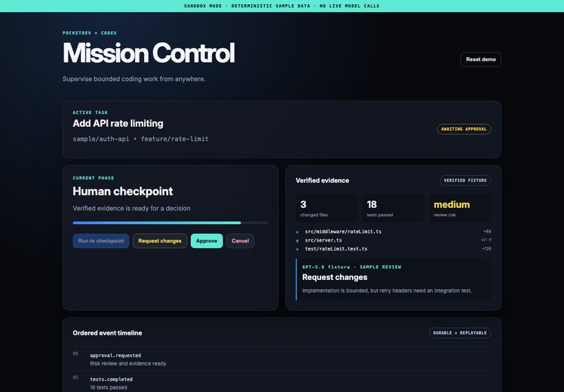Click the +126 line count
Screen dimensions: 564x392
point(486,248)
